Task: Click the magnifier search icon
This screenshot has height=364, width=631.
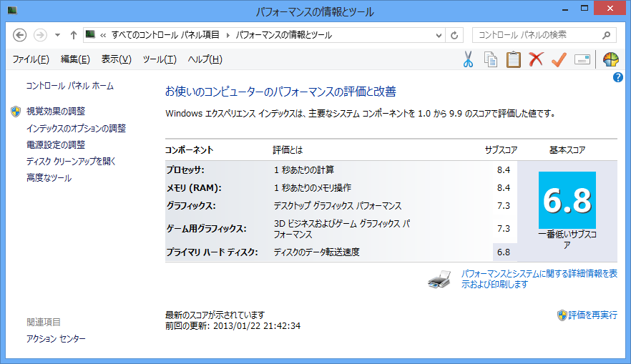Action: pos(606,35)
